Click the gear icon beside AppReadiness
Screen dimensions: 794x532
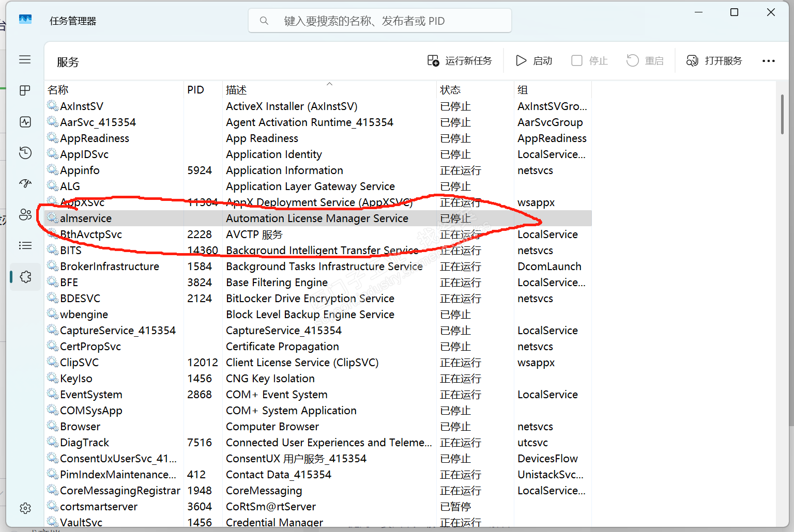click(52, 138)
